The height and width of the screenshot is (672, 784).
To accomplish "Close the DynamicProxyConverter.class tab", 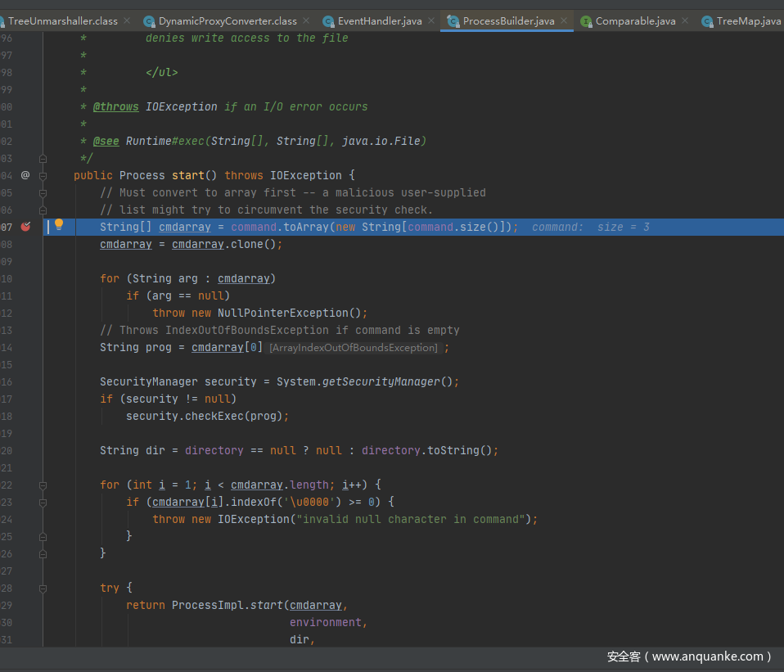I will (306, 20).
